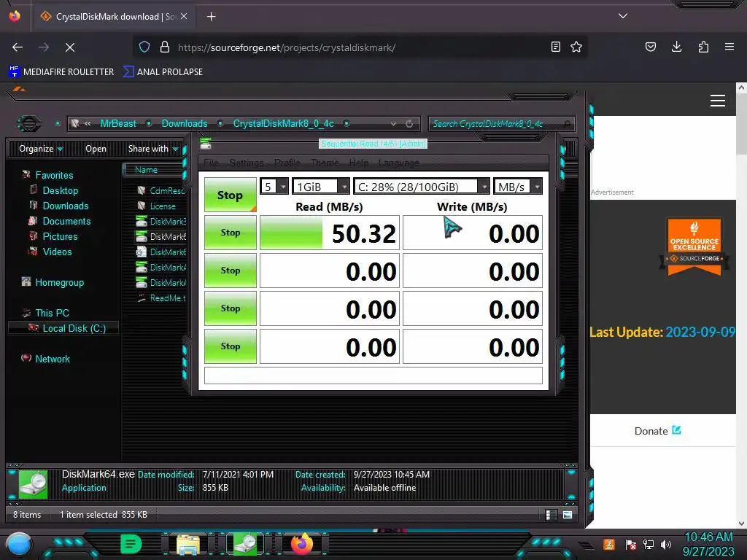The height and width of the screenshot is (560, 747).
Task: Expand breadcrumb arrow after MrBeast
Action: click(149, 123)
